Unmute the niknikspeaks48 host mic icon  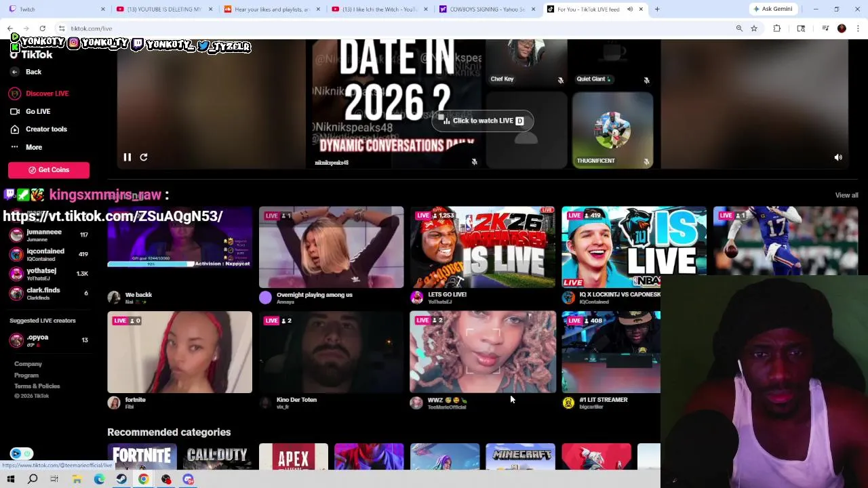tap(474, 162)
